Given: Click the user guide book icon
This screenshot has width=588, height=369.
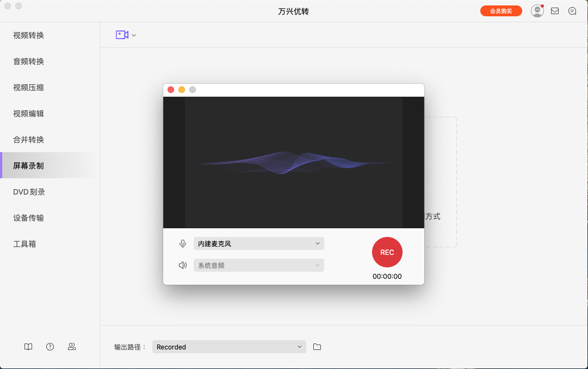Looking at the screenshot, I should coord(28,347).
